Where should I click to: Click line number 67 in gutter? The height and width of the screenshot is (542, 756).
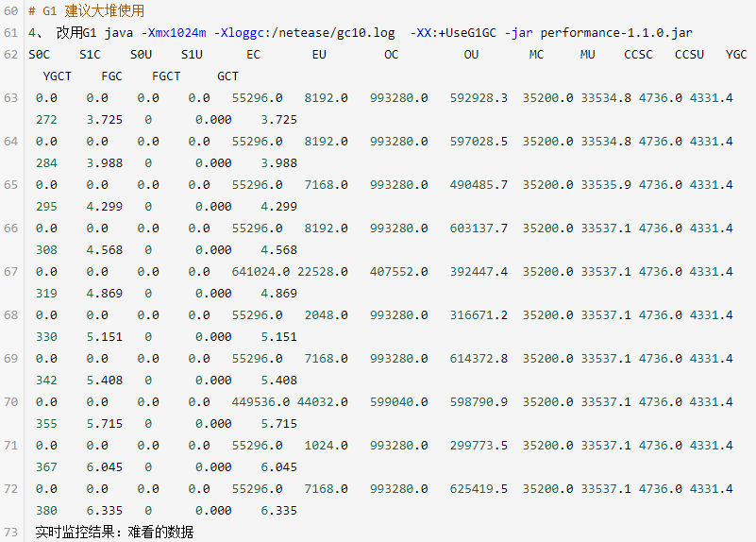[x=10, y=271]
